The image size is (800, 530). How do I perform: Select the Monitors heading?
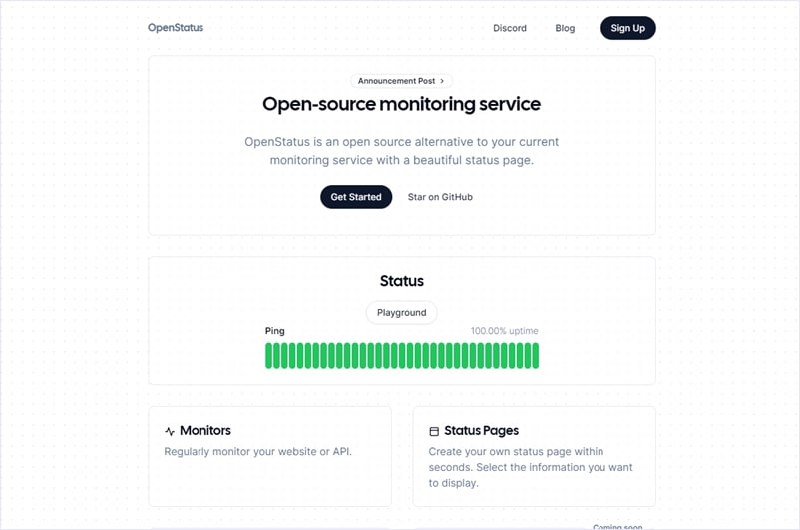pos(205,431)
